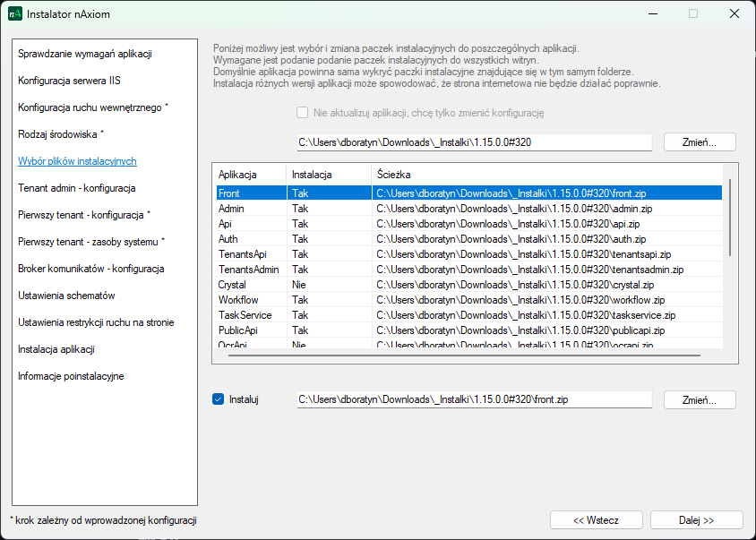Viewport: 756px width, 540px height.
Task: Click the installation folder path field
Action: coord(474,141)
